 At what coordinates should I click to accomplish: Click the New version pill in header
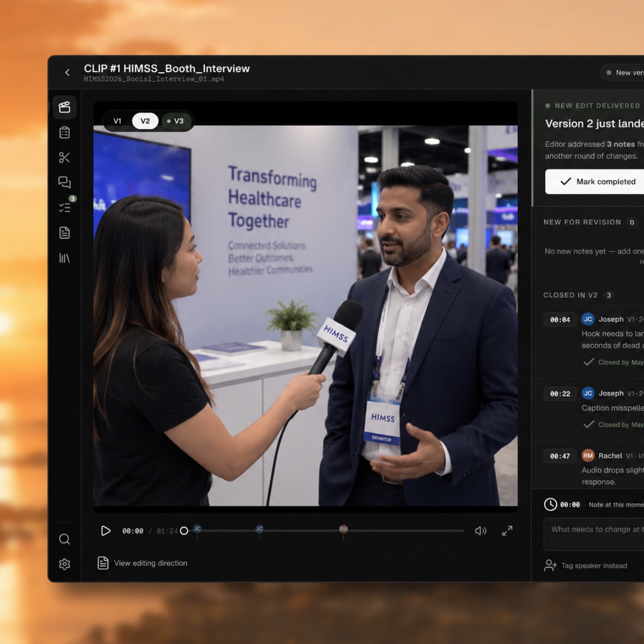pos(622,72)
